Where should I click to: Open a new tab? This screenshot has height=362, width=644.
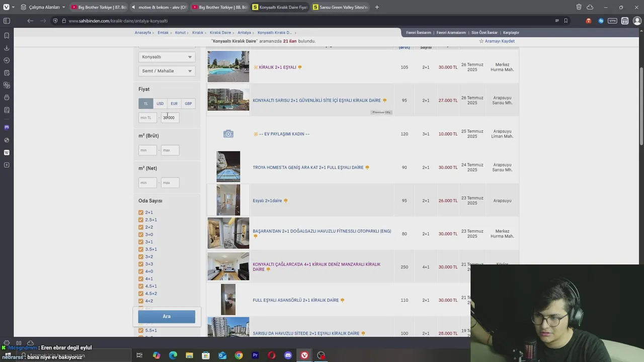click(x=377, y=7)
